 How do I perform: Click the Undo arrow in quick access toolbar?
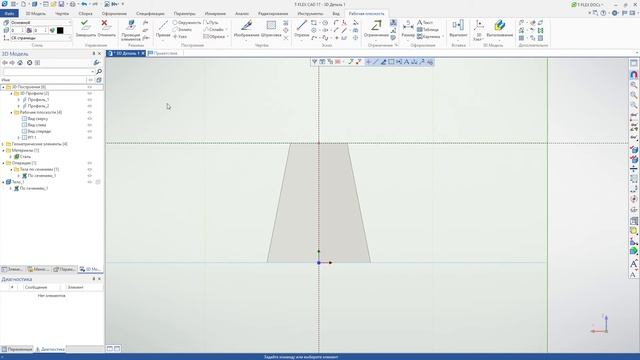[x=84, y=4]
